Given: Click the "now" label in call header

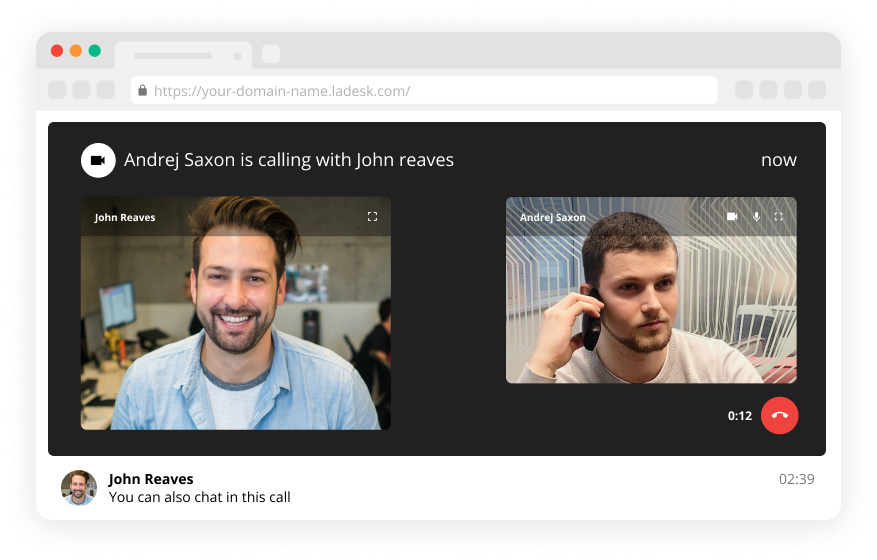Looking at the screenshot, I should [x=778, y=160].
